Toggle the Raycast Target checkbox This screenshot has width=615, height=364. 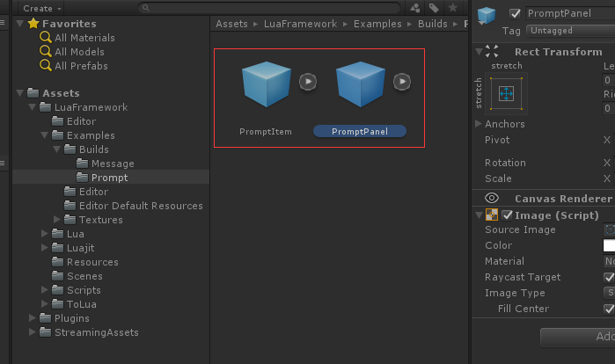pyautogui.click(x=609, y=278)
